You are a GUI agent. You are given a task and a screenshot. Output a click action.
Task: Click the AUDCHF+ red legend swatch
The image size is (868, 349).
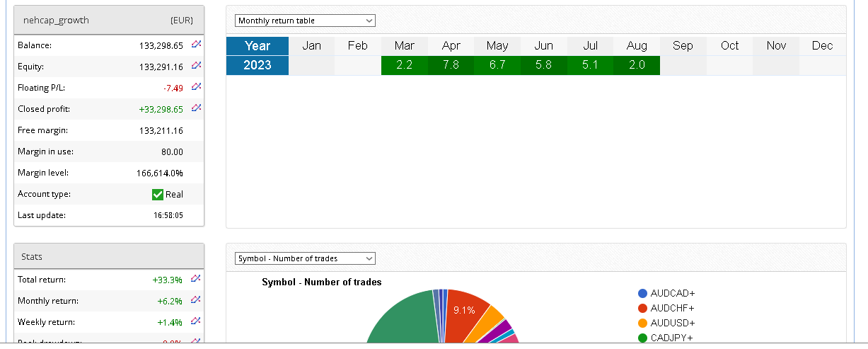tap(642, 308)
